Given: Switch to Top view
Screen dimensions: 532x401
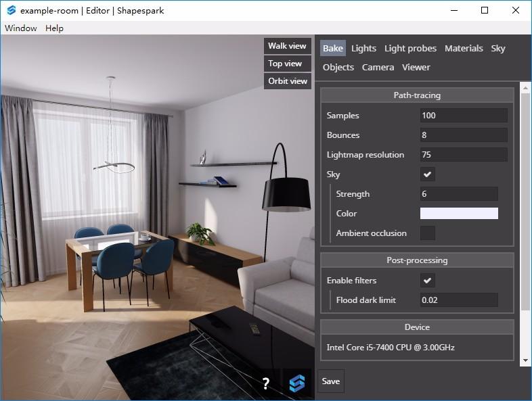Looking at the screenshot, I should [x=288, y=64].
